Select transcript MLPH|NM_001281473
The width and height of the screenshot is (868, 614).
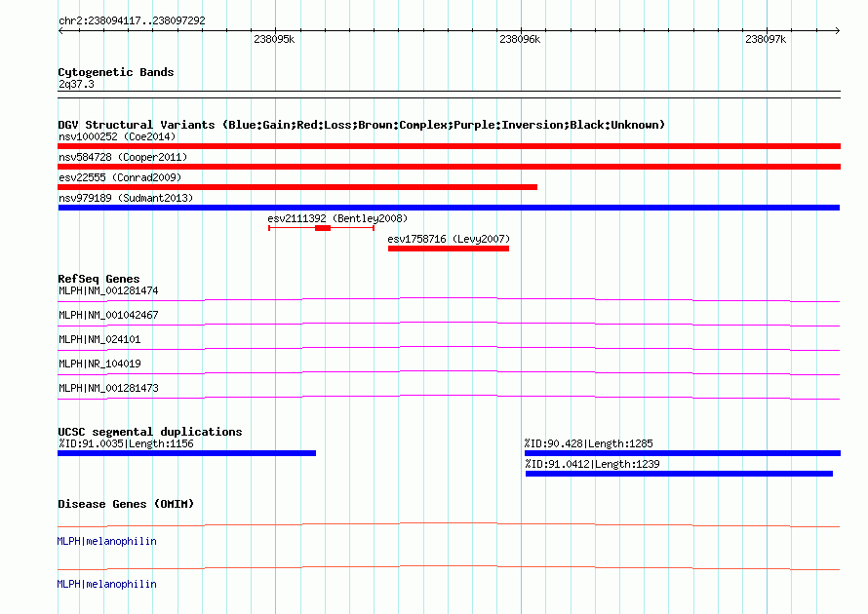click(108, 388)
